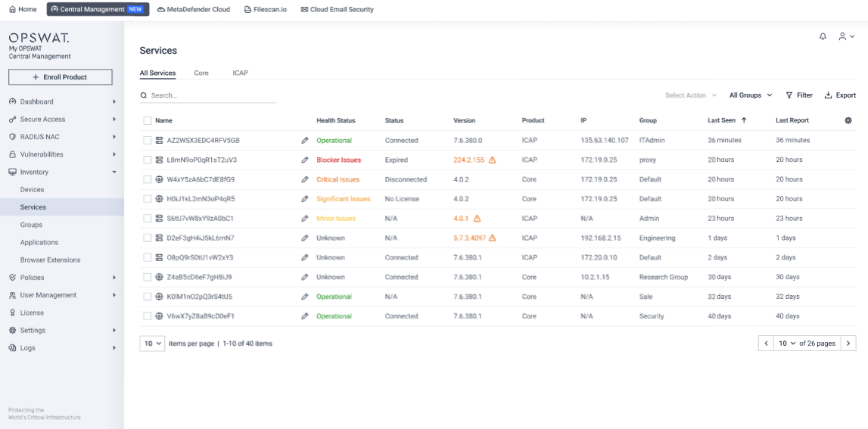
Task: Click edit pencil for AZ2WSX3EDC4RFV5GB
Action: pyautogui.click(x=305, y=141)
